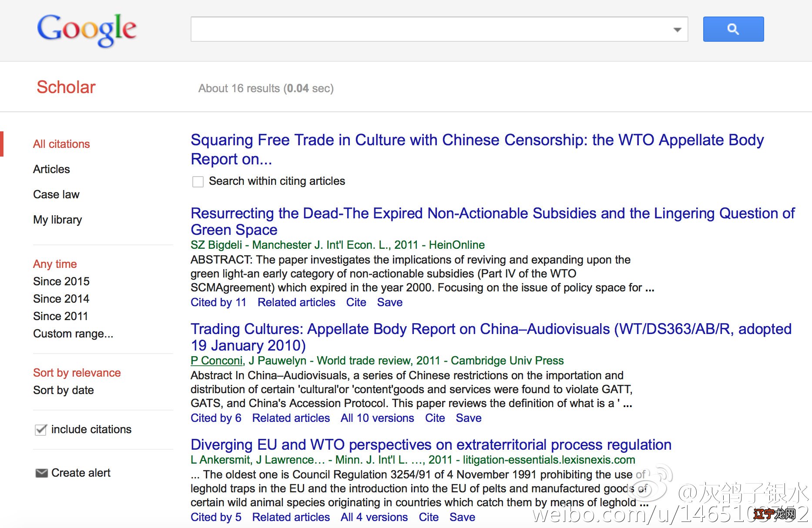Save the Diverging EU and WTO article
Screen dimensions: 812x528
click(x=462, y=517)
